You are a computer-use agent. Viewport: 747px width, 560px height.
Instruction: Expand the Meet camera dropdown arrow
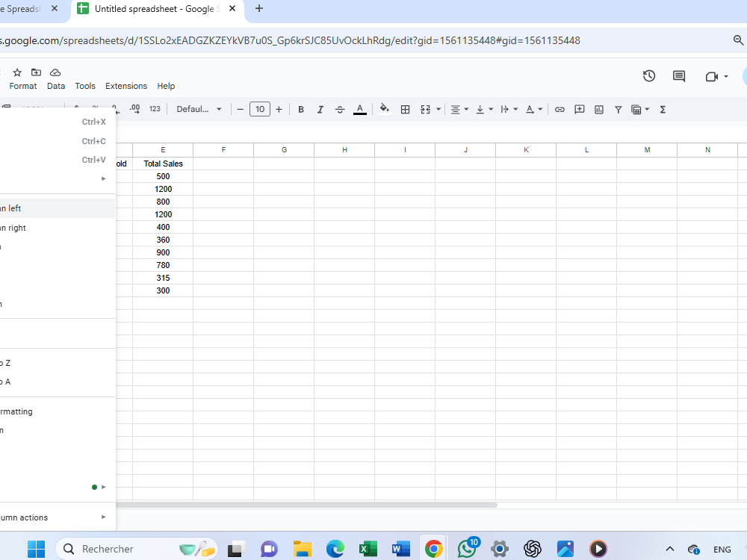725,77
